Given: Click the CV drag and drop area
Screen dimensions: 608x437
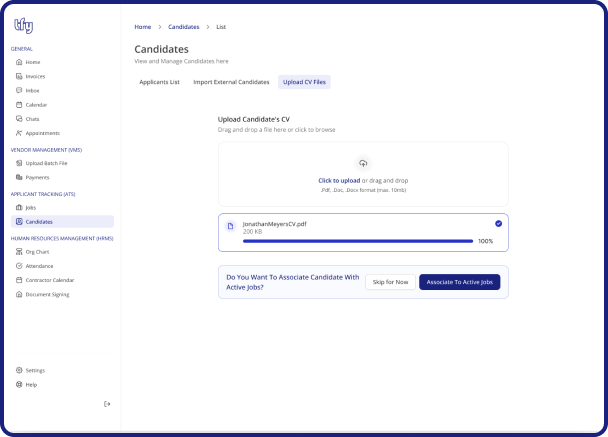Looking at the screenshot, I should pos(363,174).
